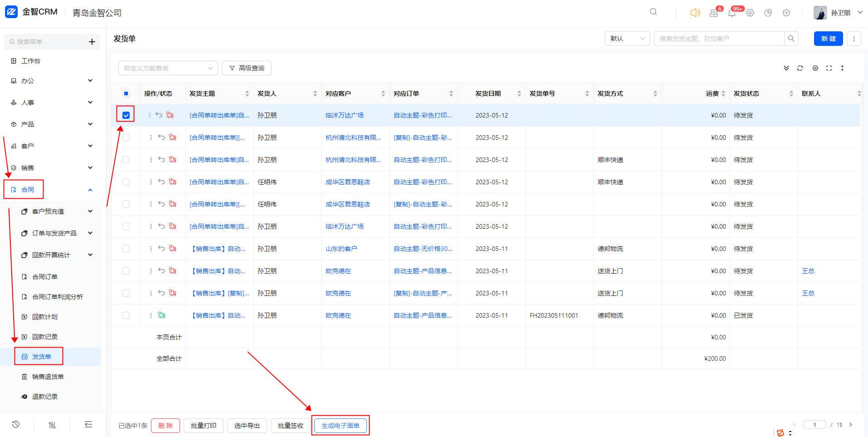This screenshot has height=437, width=868.
Task: Click the 批量签收 button
Action: (291, 426)
